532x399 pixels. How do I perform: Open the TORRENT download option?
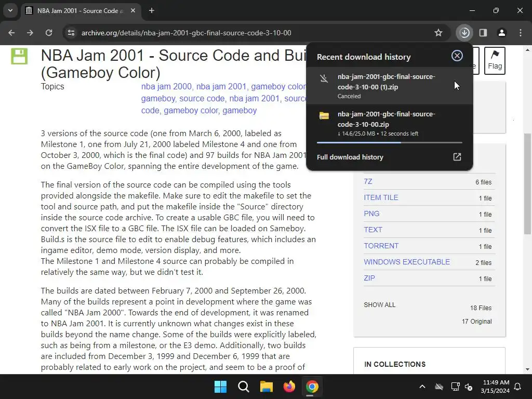click(381, 246)
